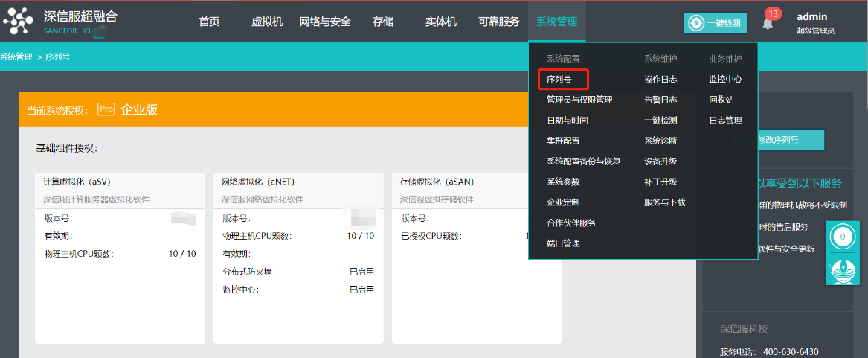Click the Pro badge next to 企业版

106,109
